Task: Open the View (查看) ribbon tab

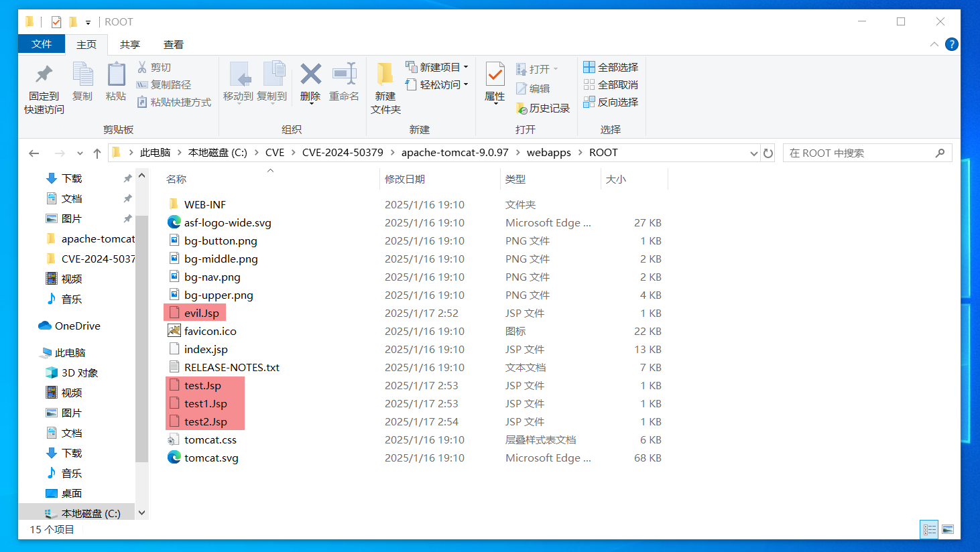Action: point(173,44)
